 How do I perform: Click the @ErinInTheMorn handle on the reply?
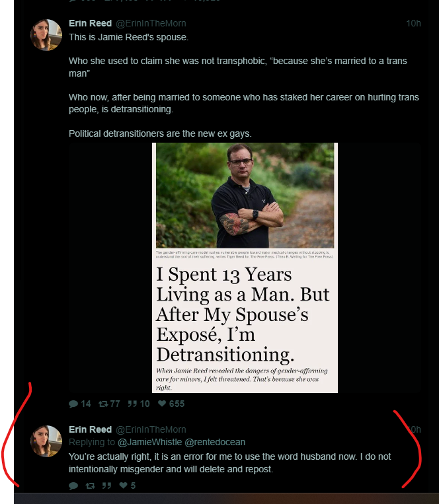point(151,429)
